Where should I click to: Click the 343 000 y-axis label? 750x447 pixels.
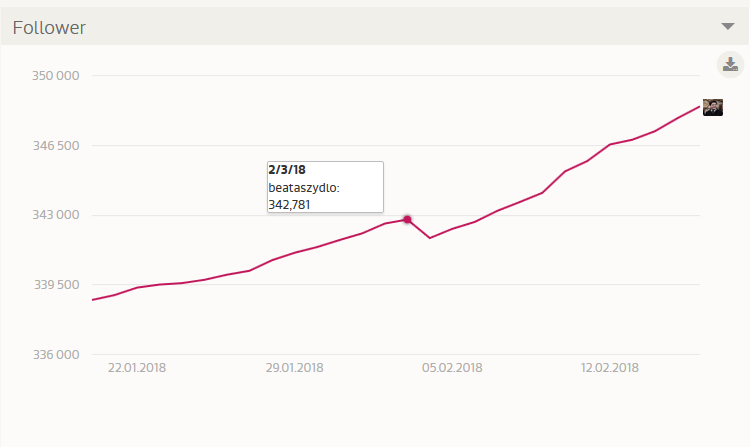coord(57,216)
